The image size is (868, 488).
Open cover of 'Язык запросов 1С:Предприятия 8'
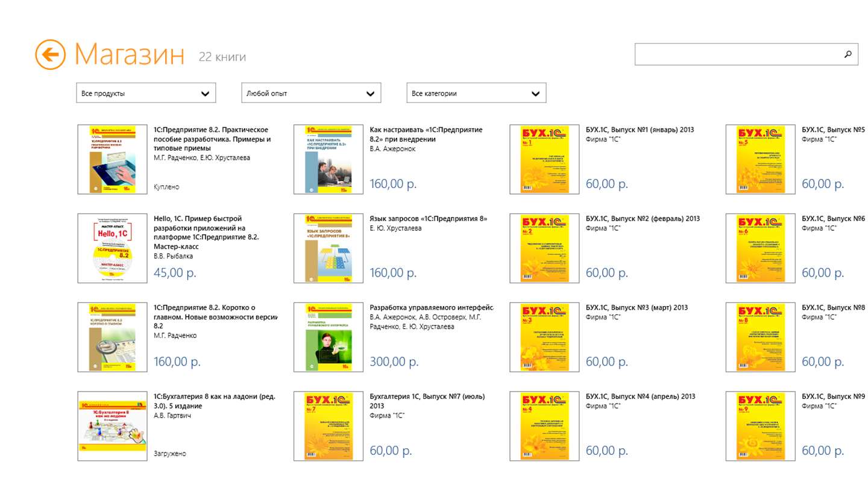329,248
